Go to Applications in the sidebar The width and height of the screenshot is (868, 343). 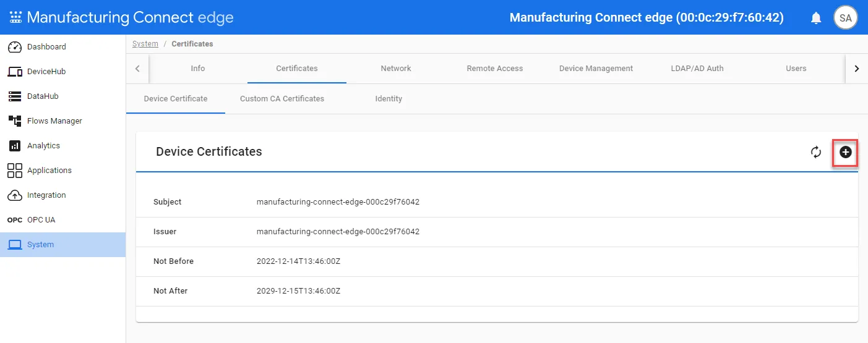pos(62,171)
